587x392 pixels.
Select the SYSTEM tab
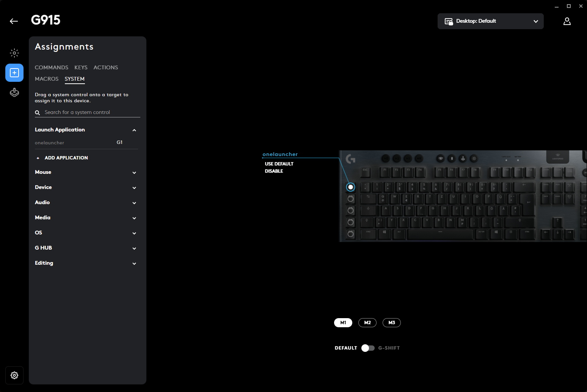[x=75, y=79]
